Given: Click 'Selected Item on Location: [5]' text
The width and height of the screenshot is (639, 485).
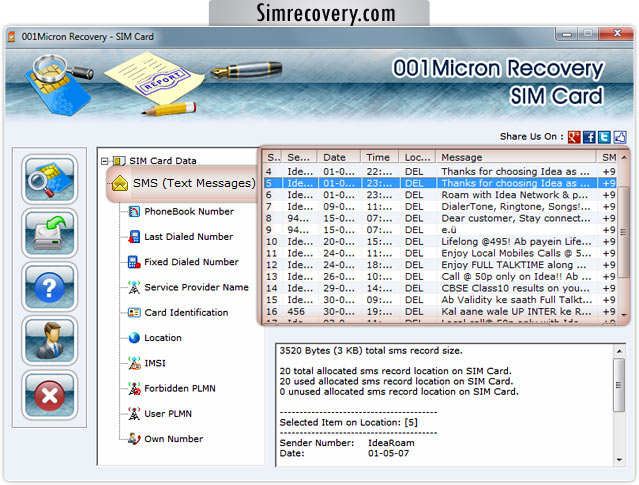Looking at the screenshot, I should 348,423.
